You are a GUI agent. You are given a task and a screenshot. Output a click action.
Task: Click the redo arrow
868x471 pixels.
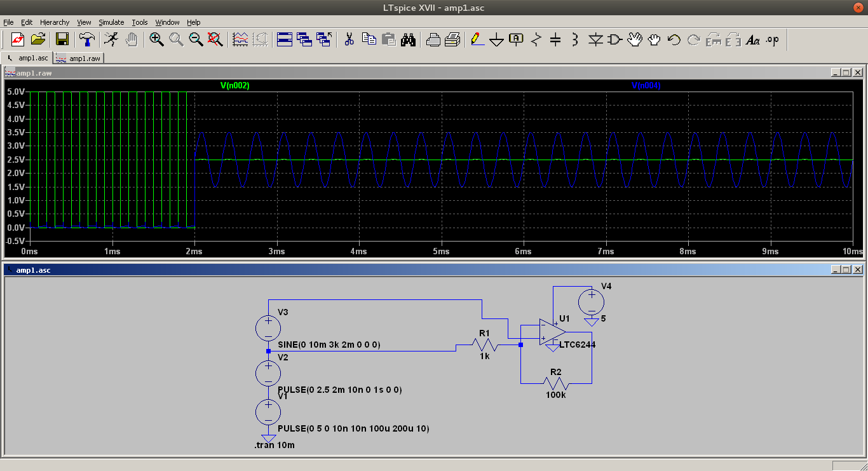(x=693, y=39)
